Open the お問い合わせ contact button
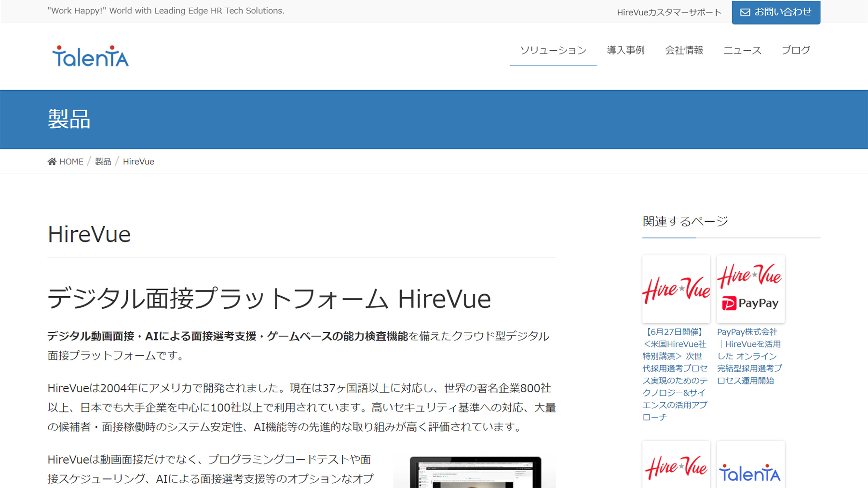Image resolution: width=868 pixels, height=488 pixels. click(776, 12)
